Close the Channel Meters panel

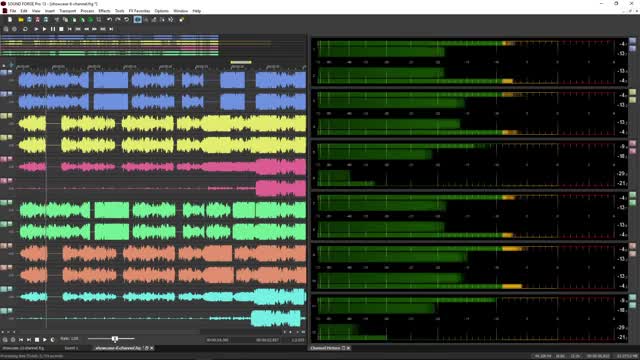(x=349, y=348)
